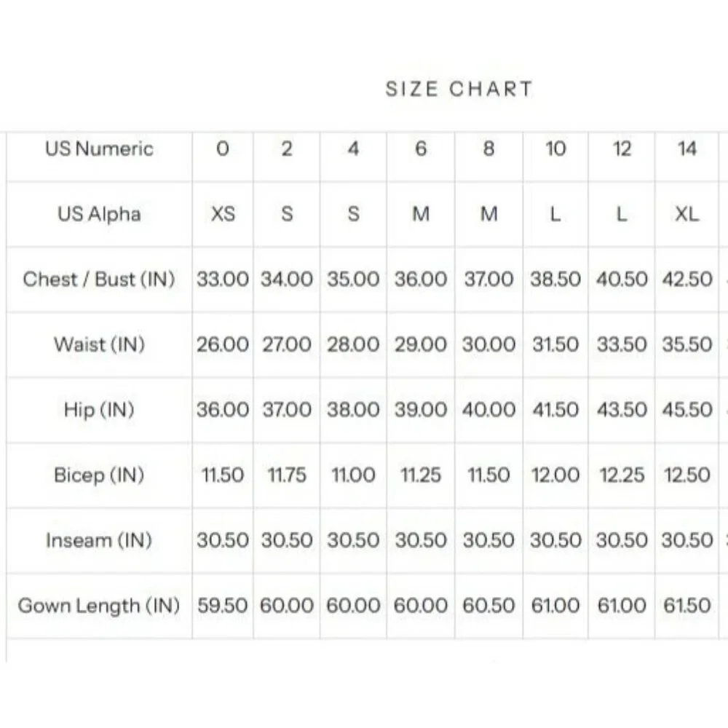Click US Numeric size 14 cell
The width and height of the screenshot is (728, 728).
(687, 149)
